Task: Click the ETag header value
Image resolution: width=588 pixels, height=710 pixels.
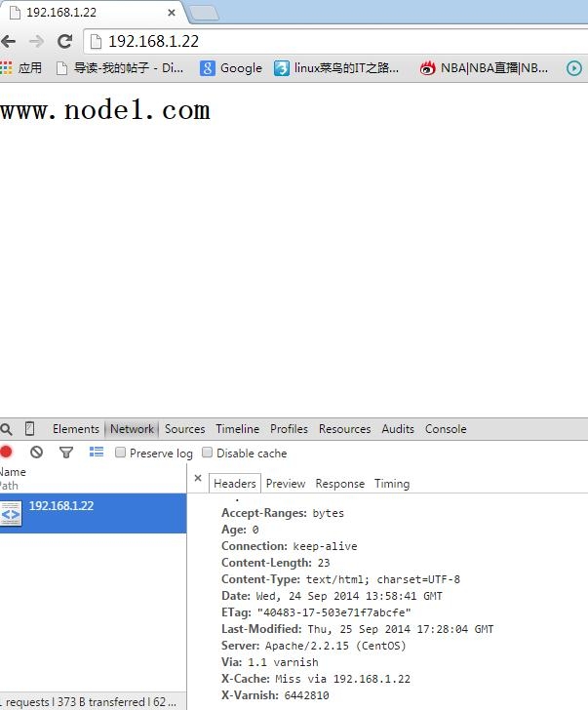Action: [x=334, y=612]
